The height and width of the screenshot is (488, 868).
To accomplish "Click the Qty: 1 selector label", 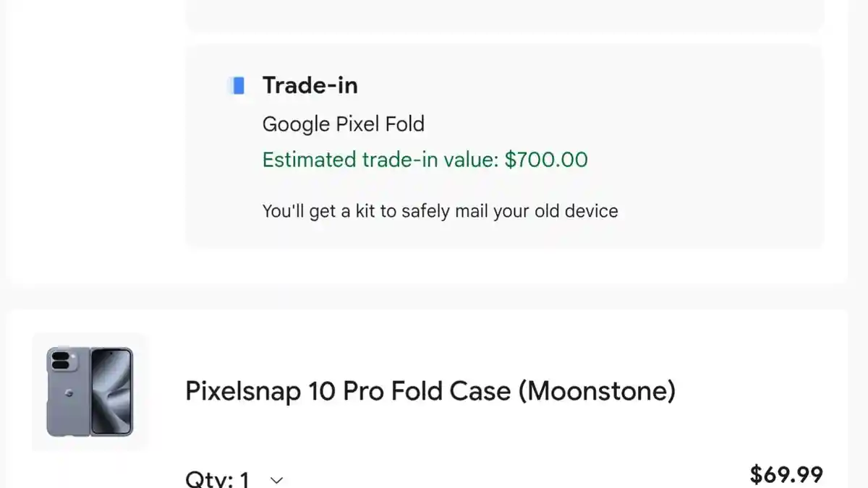I will (218, 479).
